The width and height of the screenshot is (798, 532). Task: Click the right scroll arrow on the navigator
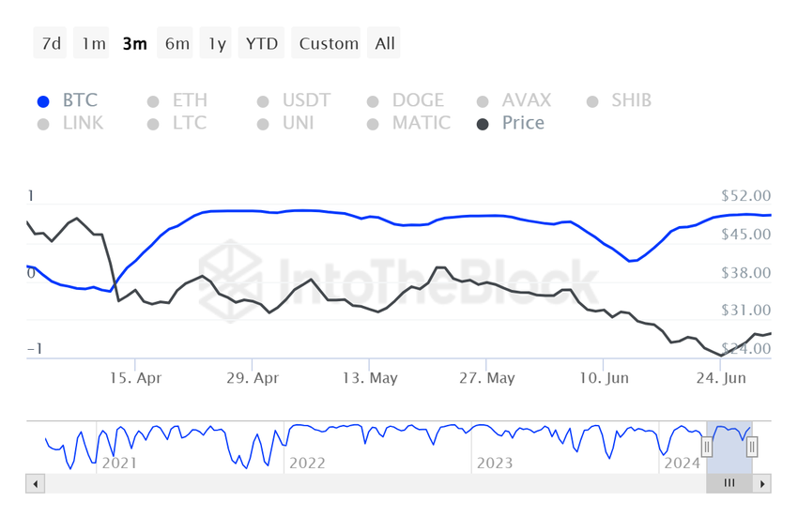coord(762,484)
